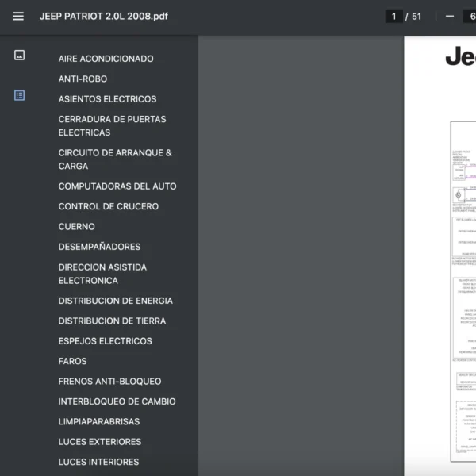This screenshot has width=476, height=476.
Task: Click the zoom out minus button
Action: 450,17
